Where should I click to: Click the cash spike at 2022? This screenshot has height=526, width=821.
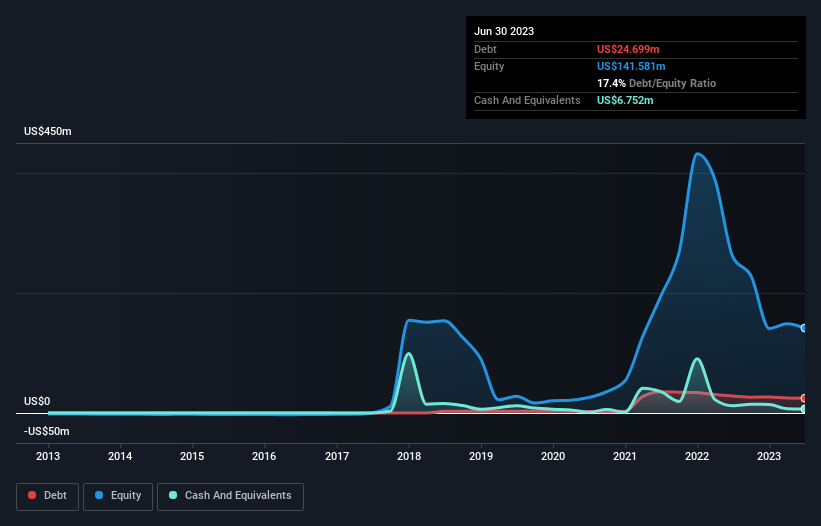point(697,359)
